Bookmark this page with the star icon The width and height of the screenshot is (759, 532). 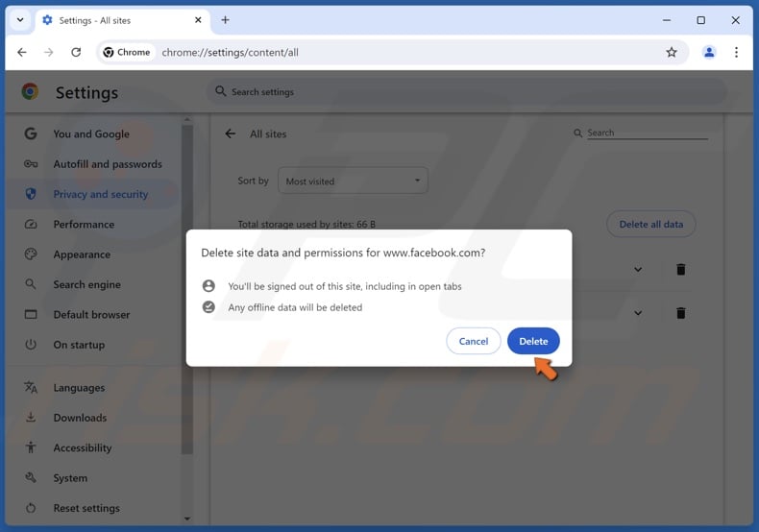(671, 52)
